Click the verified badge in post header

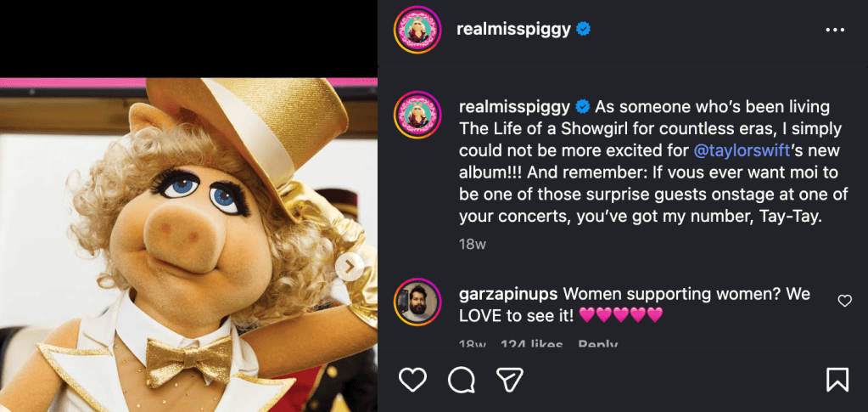[584, 30]
